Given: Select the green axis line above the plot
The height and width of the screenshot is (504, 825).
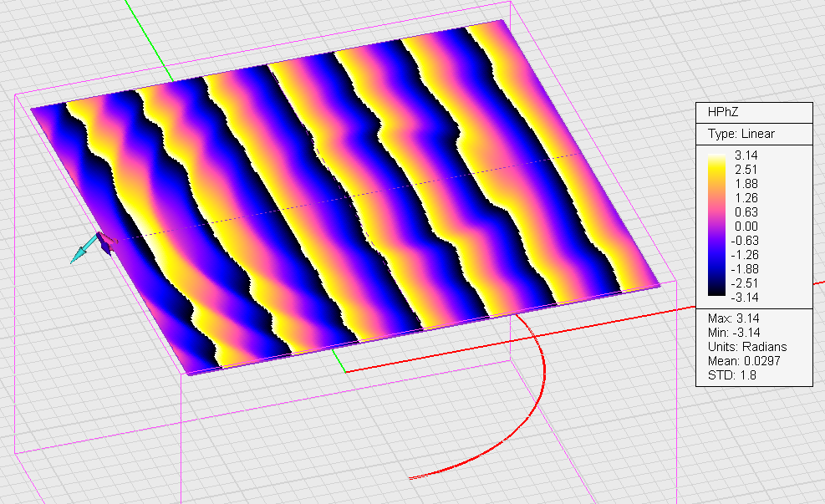Looking at the screenshot, I should [149, 40].
